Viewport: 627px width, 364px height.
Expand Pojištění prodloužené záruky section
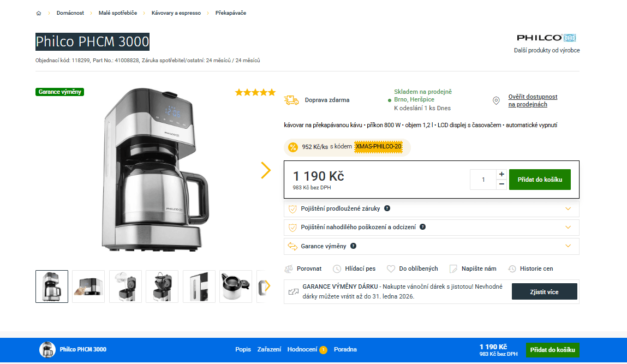(568, 208)
